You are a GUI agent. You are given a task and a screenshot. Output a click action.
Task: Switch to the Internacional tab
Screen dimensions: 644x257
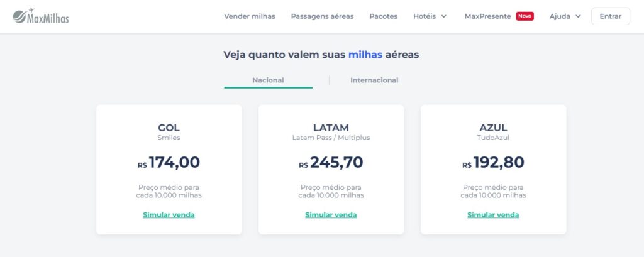[374, 80]
